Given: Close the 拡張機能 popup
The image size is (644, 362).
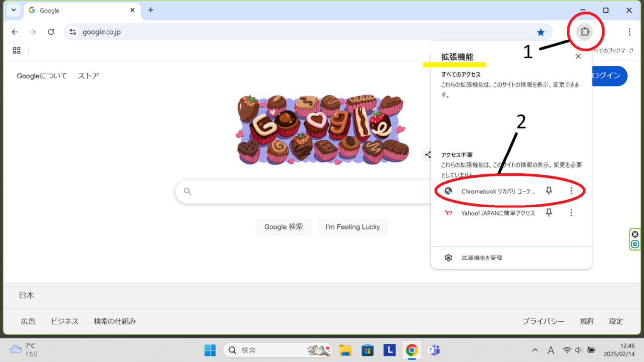Looking at the screenshot, I should tap(578, 56).
